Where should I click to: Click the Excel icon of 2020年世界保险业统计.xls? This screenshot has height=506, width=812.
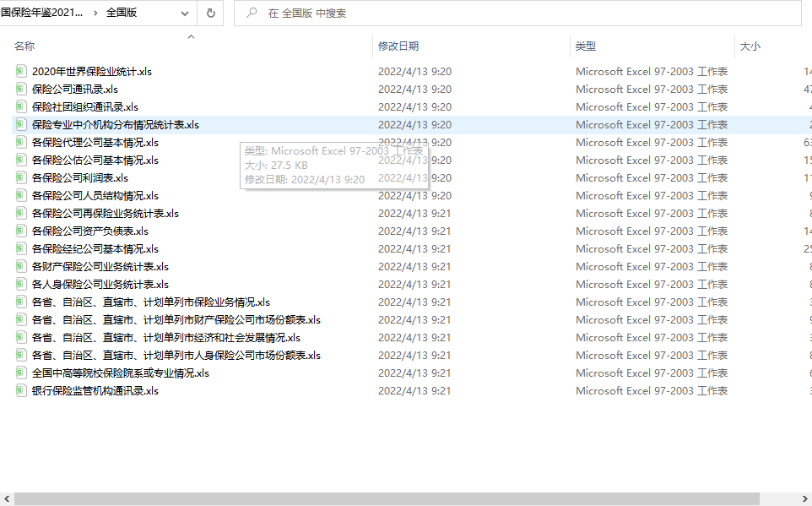point(21,71)
